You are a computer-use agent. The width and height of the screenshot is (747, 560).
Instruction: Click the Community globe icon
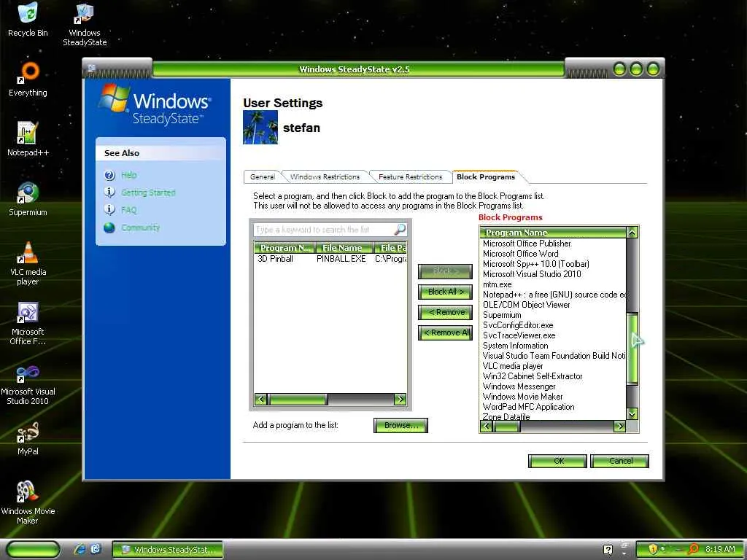tap(109, 227)
